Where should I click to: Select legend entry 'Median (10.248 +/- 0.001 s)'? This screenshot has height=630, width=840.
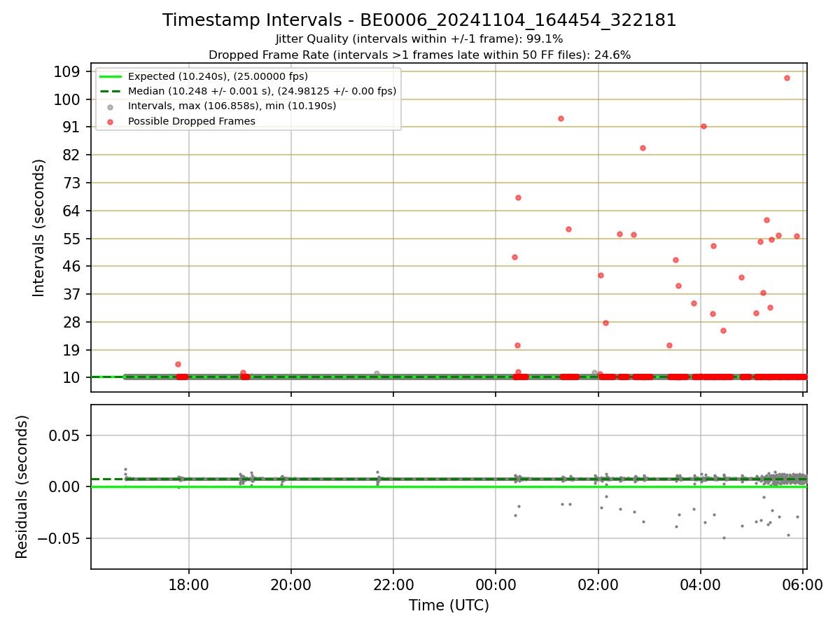262,91
